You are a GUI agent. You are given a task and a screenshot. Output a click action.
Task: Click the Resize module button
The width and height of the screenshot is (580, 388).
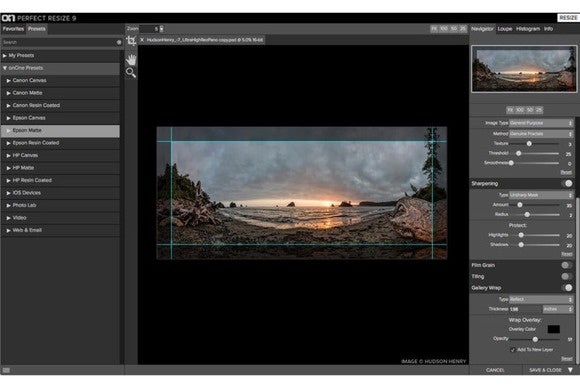[x=568, y=17]
